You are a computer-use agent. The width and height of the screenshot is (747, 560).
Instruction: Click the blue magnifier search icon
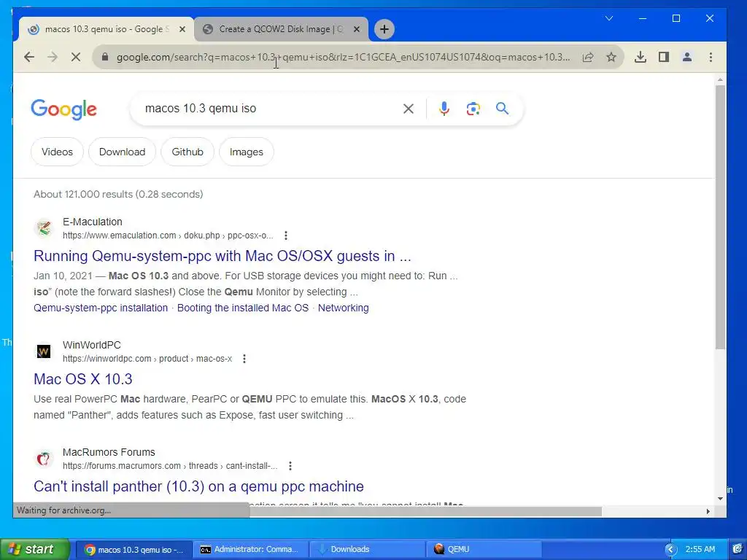tap(502, 109)
